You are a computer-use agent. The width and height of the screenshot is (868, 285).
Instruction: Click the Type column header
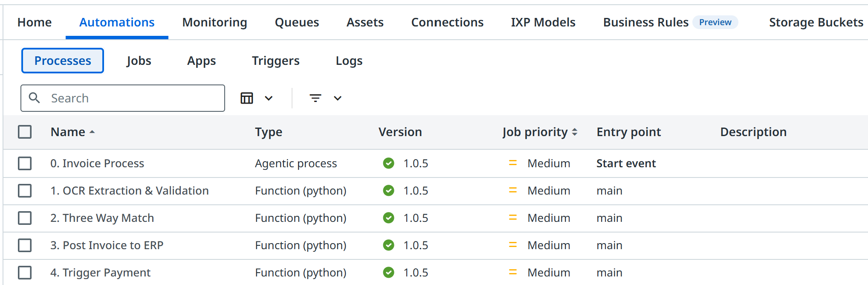(269, 132)
